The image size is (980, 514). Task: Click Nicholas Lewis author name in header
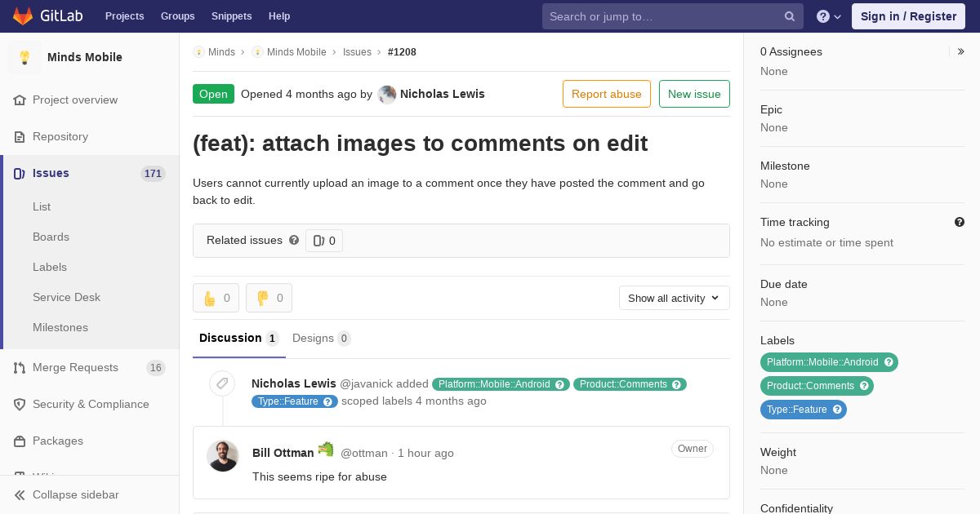[443, 94]
